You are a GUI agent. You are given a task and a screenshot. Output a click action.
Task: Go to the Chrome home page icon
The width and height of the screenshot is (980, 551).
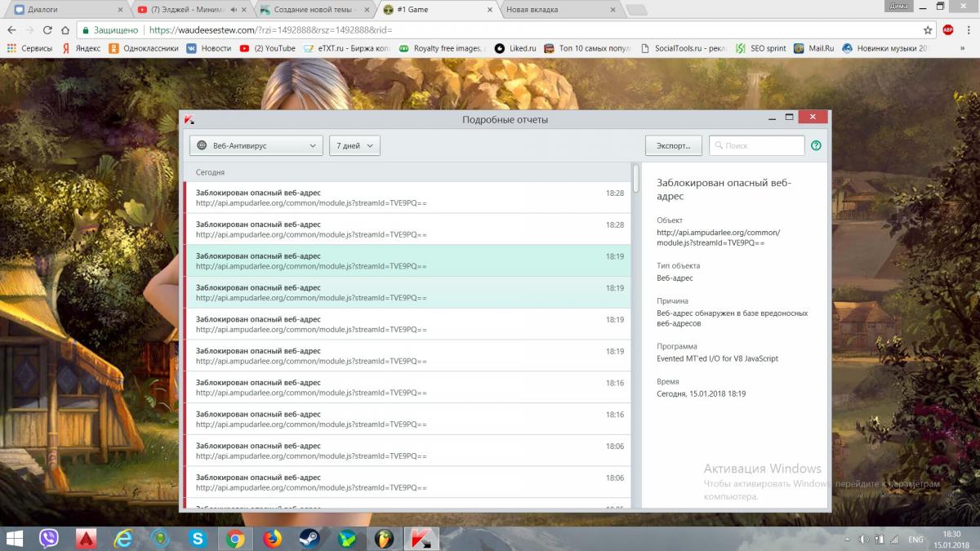(x=65, y=29)
